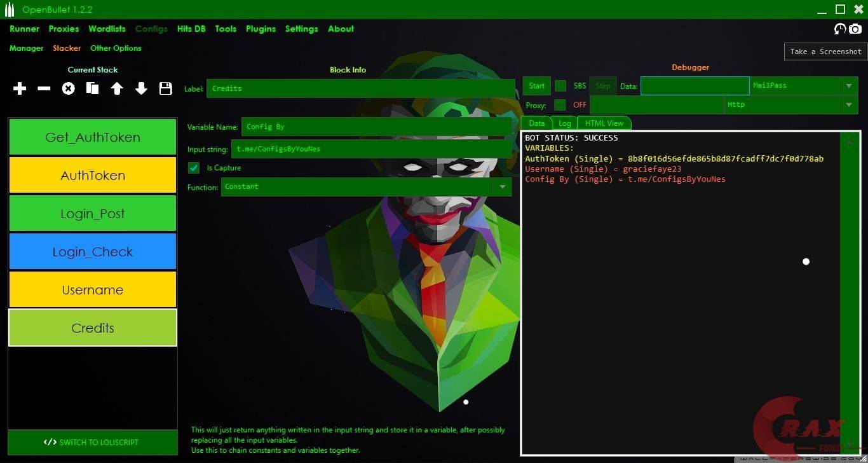Viewport: 868px width, 463px height.
Task: Click the VARIABLES: heading in output
Action: tap(549, 148)
